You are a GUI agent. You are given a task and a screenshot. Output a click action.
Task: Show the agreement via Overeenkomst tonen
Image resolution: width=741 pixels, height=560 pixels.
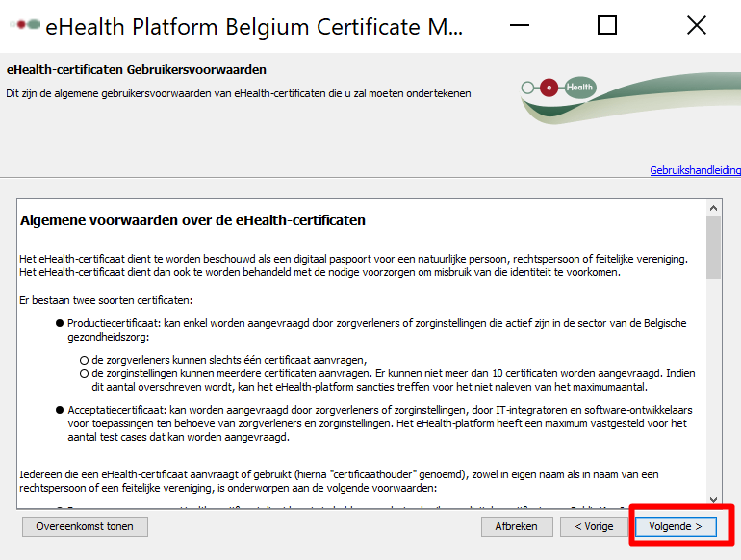(x=85, y=526)
